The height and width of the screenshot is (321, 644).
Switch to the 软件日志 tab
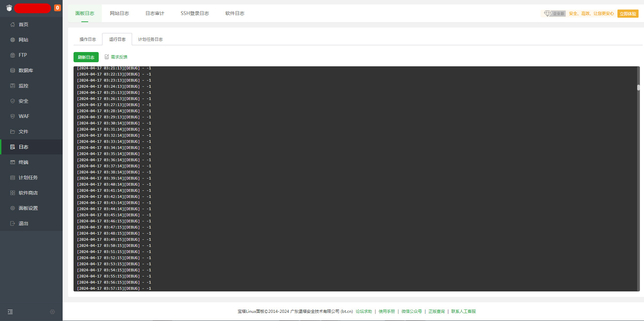pos(235,13)
